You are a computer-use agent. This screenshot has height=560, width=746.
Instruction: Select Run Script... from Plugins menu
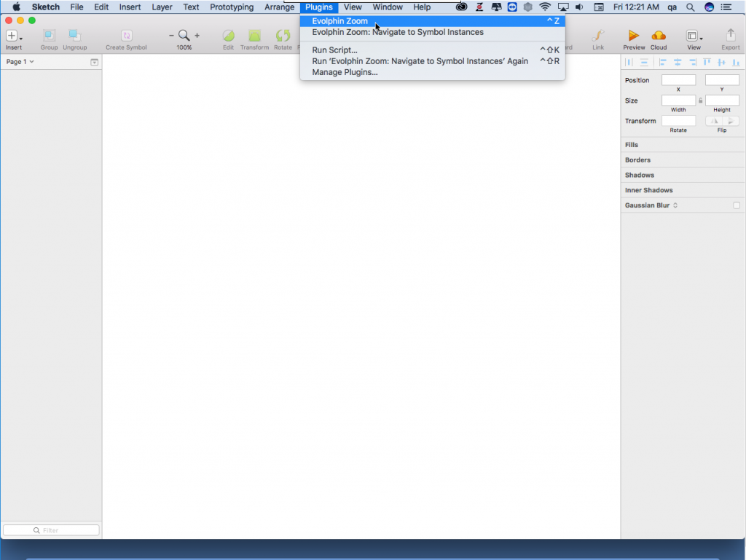(x=433, y=50)
